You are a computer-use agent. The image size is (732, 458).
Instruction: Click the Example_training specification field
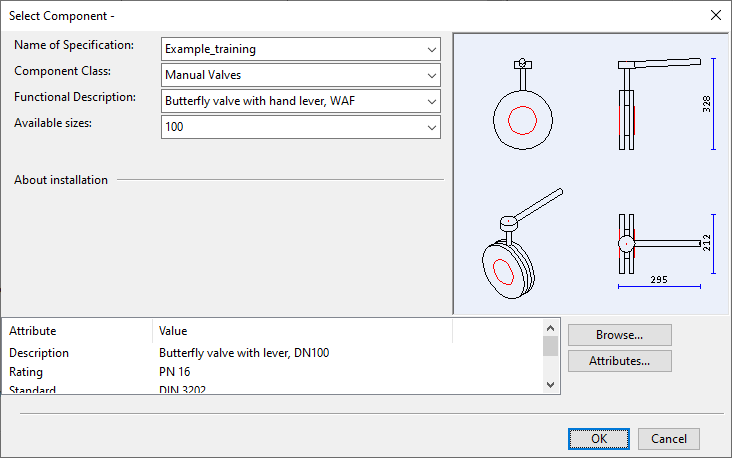[x=290, y=49]
